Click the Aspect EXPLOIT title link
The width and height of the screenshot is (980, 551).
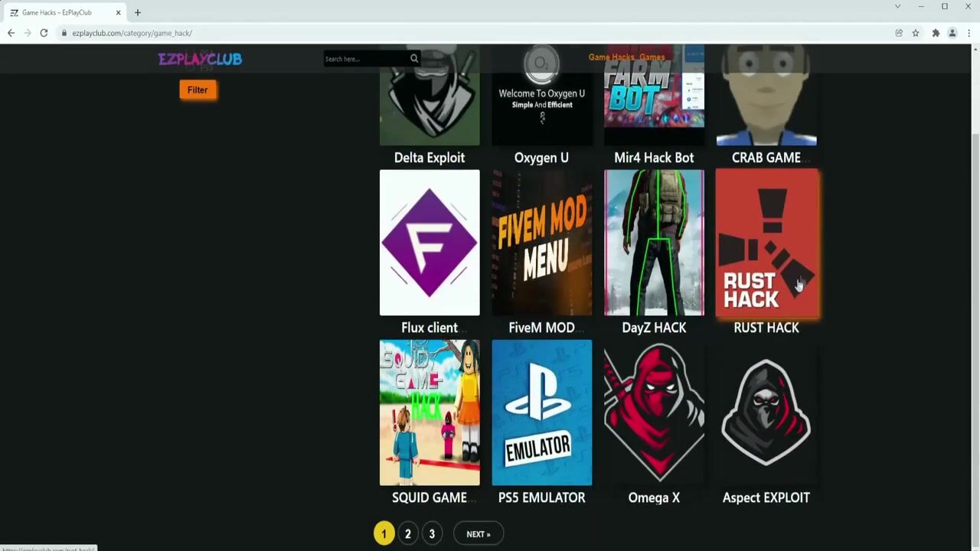766,497
